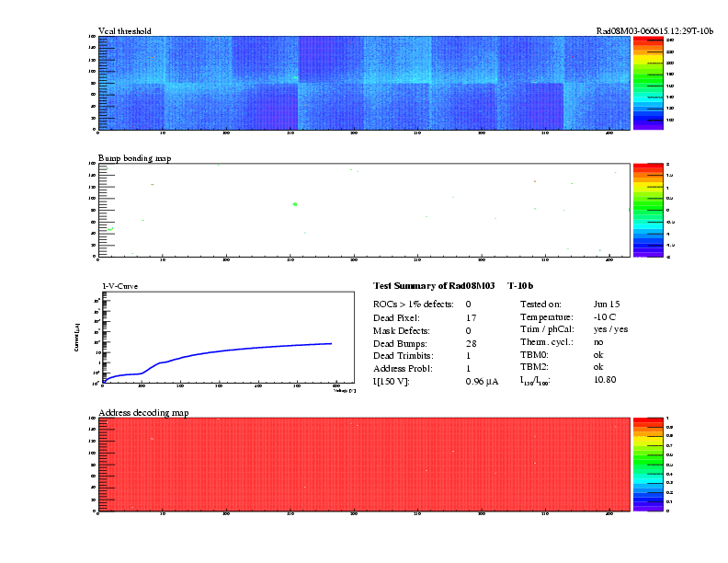Click the green defect cluster in Bump bonding map
This screenshot has width=728, height=563.
(295, 203)
